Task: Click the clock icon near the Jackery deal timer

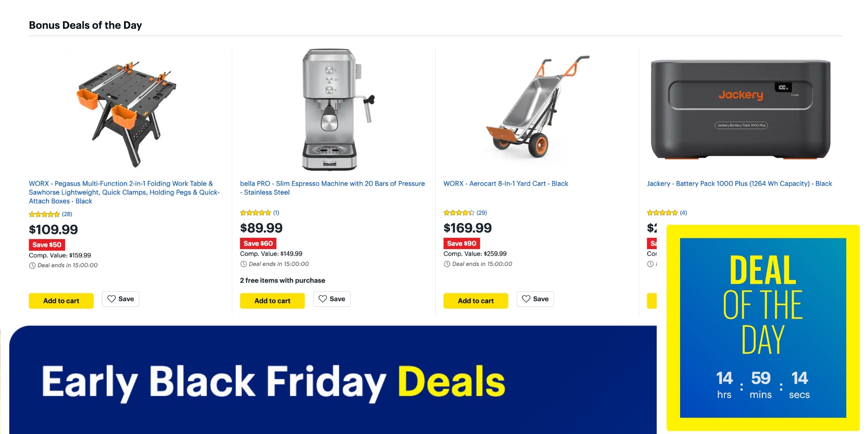Action: [x=650, y=264]
